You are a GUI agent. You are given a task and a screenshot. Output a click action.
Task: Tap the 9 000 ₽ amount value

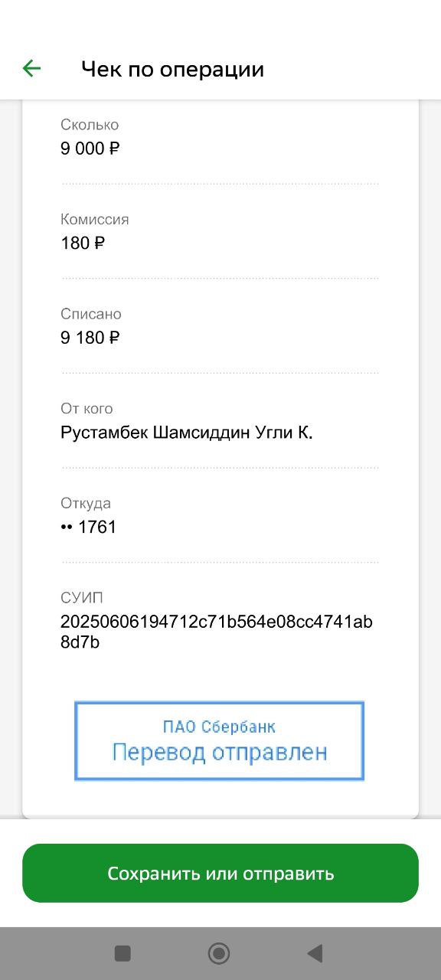coord(90,149)
